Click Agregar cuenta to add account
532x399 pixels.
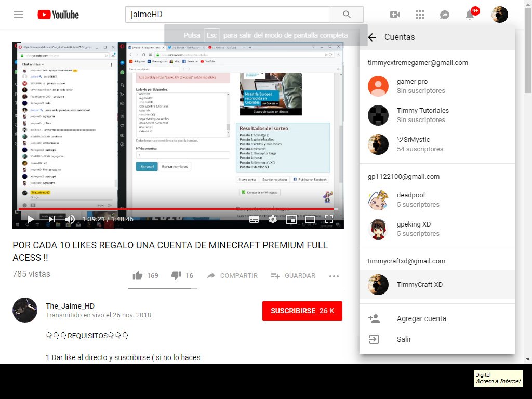[x=437, y=318]
